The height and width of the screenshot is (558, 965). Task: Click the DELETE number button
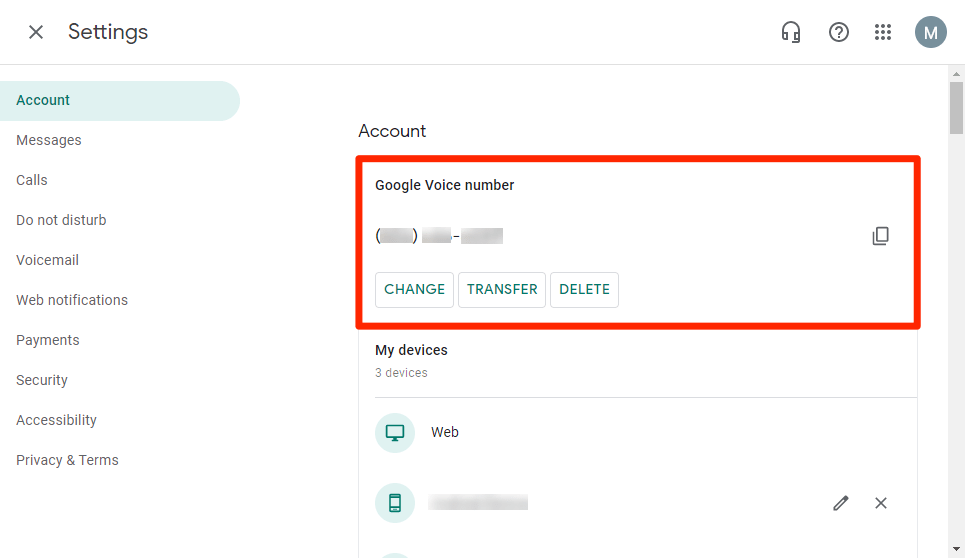[x=584, y=290]
